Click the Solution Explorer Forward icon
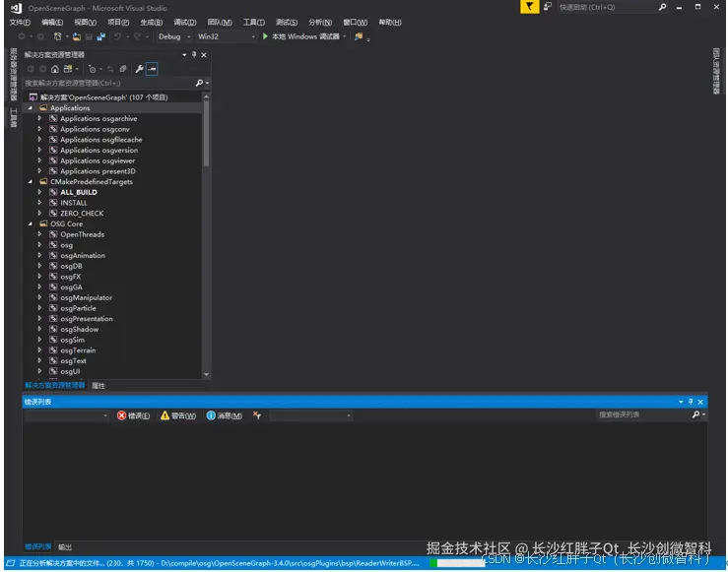 [x=42, y=69]
